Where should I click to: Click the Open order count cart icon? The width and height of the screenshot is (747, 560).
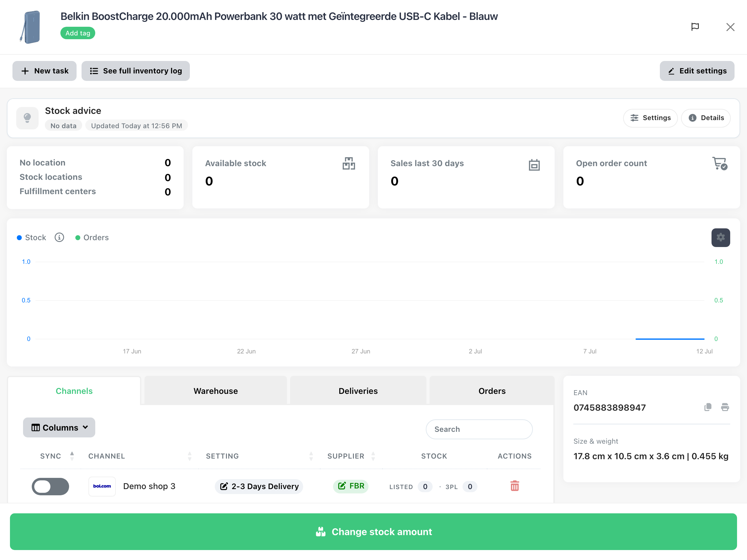coord(720,163)
